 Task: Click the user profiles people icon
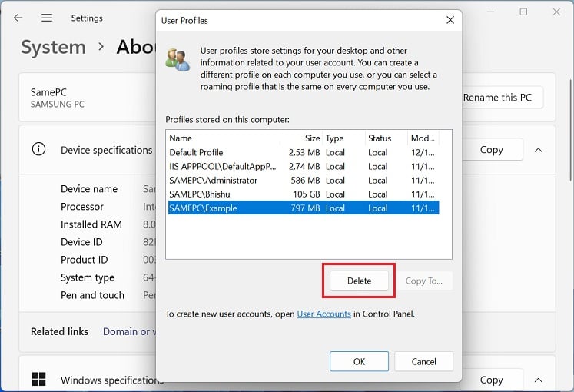178,59
